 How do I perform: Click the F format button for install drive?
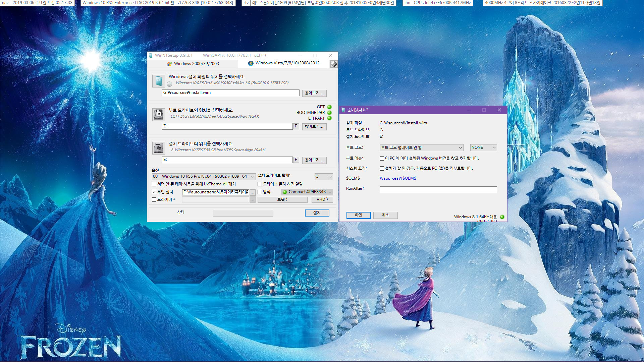click(296, 160)
